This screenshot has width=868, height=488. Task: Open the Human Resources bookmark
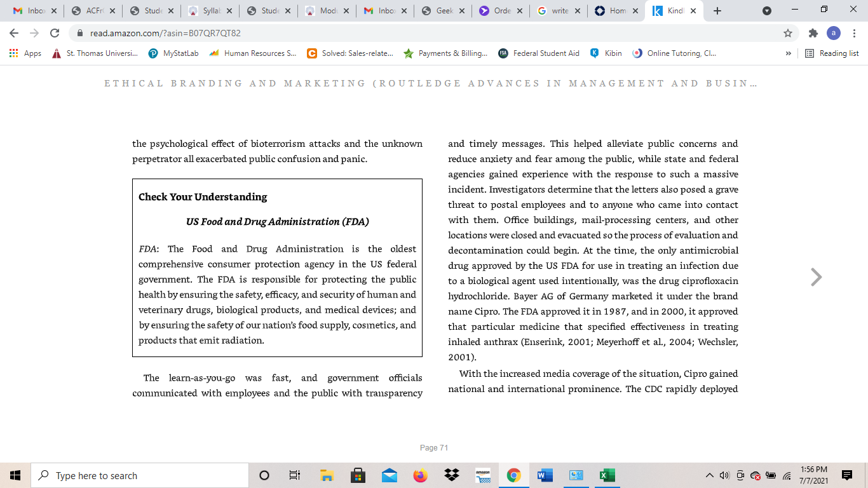coord(253,53)
